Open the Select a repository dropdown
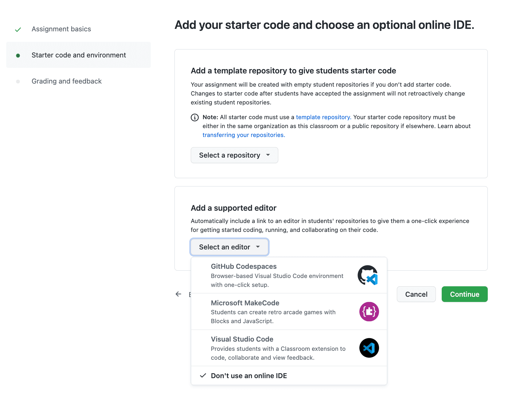532x411 pixels. click(x=234, y=155)
